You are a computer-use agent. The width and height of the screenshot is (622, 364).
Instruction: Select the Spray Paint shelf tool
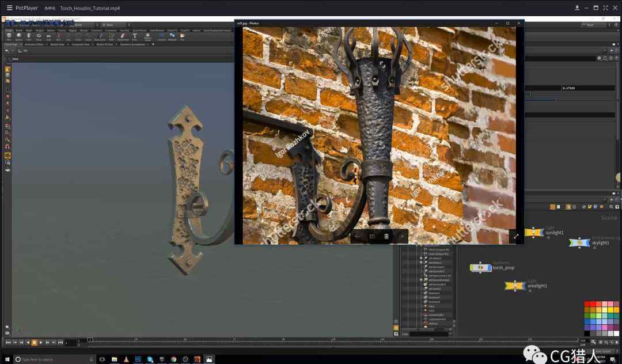[x=123, y=36]
